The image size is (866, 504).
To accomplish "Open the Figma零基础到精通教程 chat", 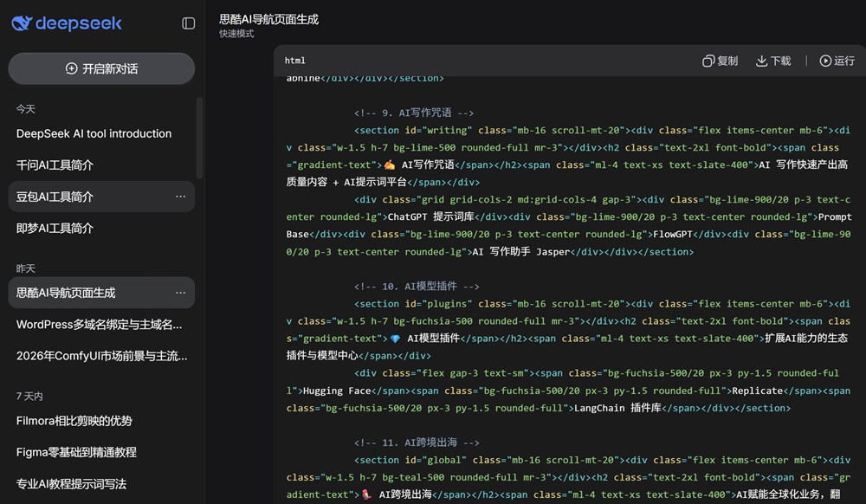I will [x=76, y=452].
